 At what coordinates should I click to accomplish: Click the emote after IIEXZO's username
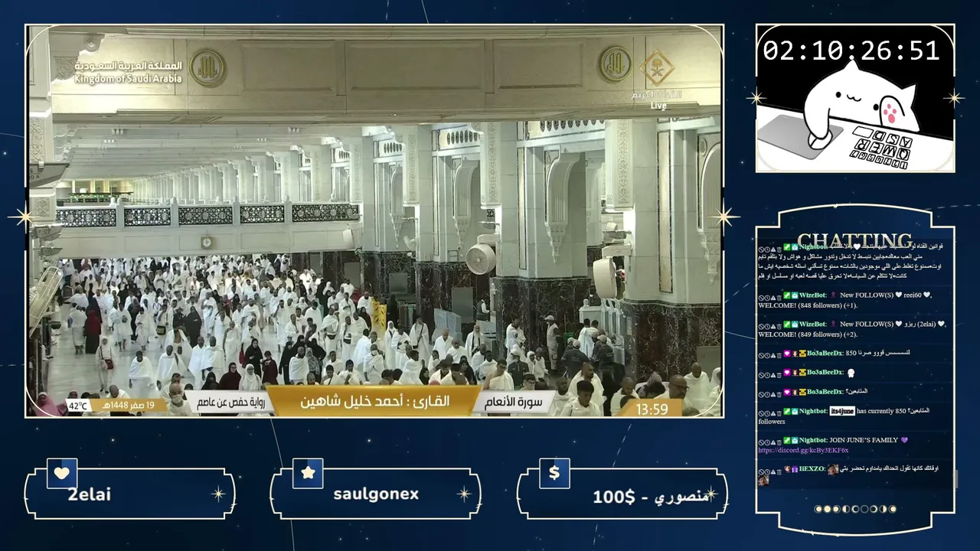pos(832,469)
